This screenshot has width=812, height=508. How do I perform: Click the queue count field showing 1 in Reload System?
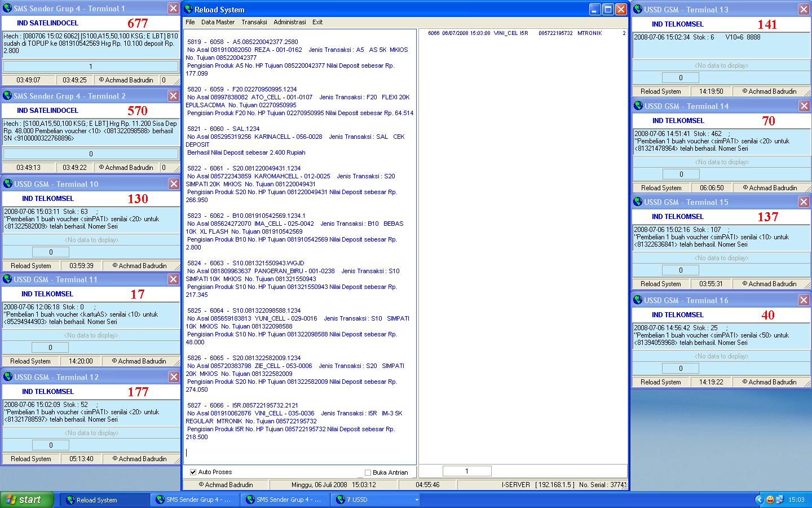coord(466,471)
